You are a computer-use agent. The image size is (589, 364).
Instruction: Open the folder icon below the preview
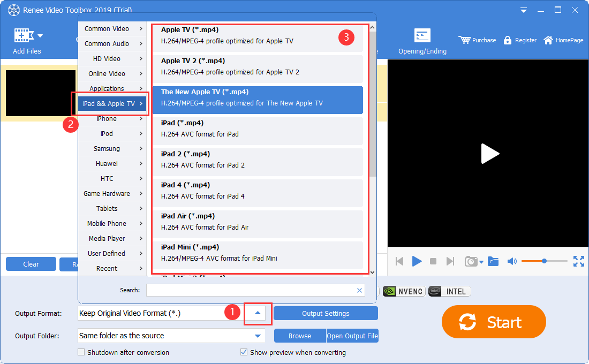coord(493,261)
